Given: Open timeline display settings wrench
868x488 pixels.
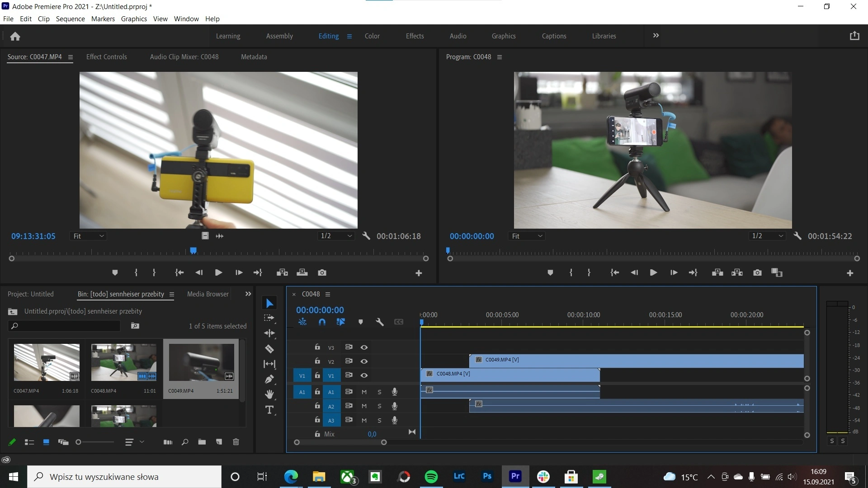Looking at the screenshot, I should pyautogui.click(x=380, y=322).
